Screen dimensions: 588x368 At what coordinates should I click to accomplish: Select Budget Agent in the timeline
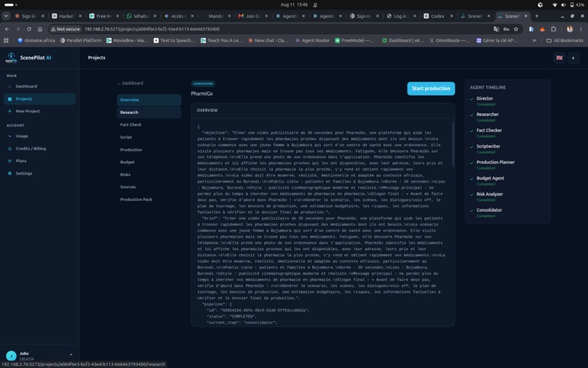(490, 178)
